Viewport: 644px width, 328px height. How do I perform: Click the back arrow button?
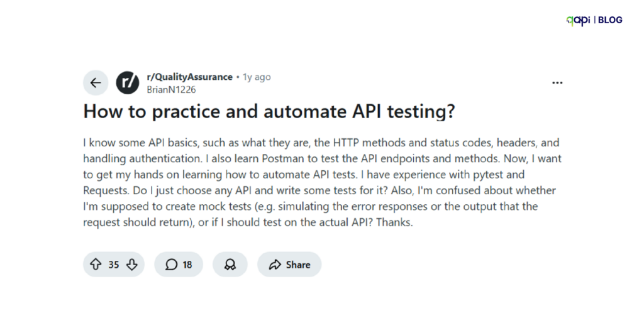96,82
